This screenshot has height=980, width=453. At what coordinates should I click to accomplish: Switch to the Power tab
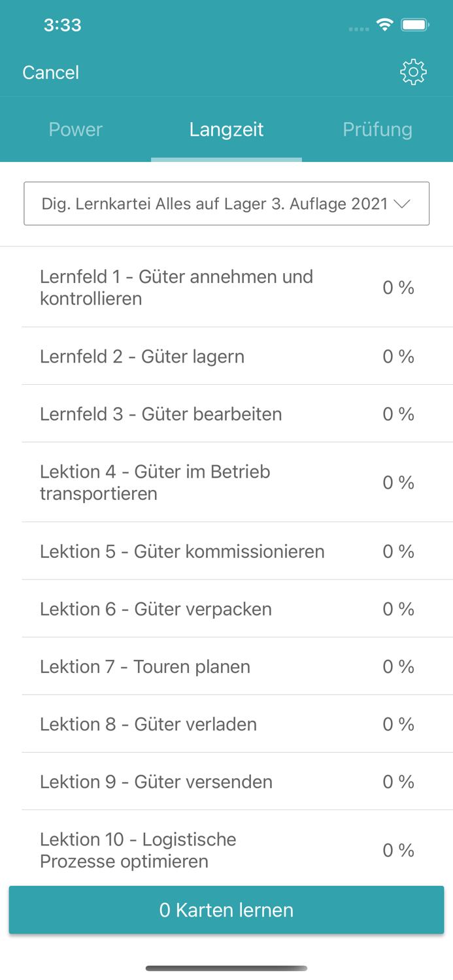pyautogui.click(x=75, y=129)
